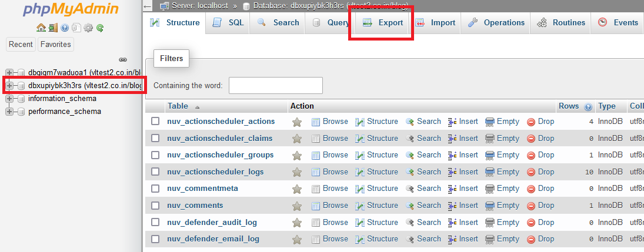Click the Recent button
The height and width of the screenshot is (252, 644).
click(x=21, y=44)
